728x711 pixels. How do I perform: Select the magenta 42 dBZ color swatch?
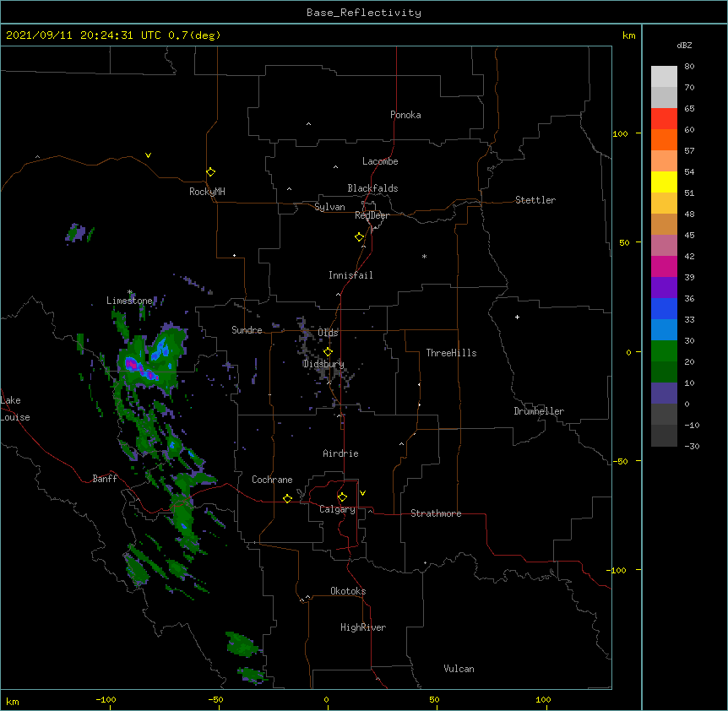pos(664,266)
